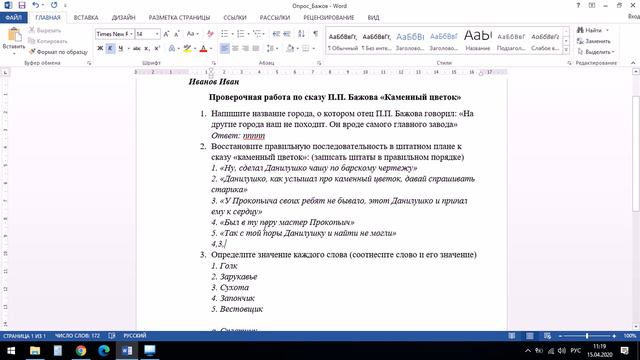Toggle strikethrough abc formatting

(136, 49)
